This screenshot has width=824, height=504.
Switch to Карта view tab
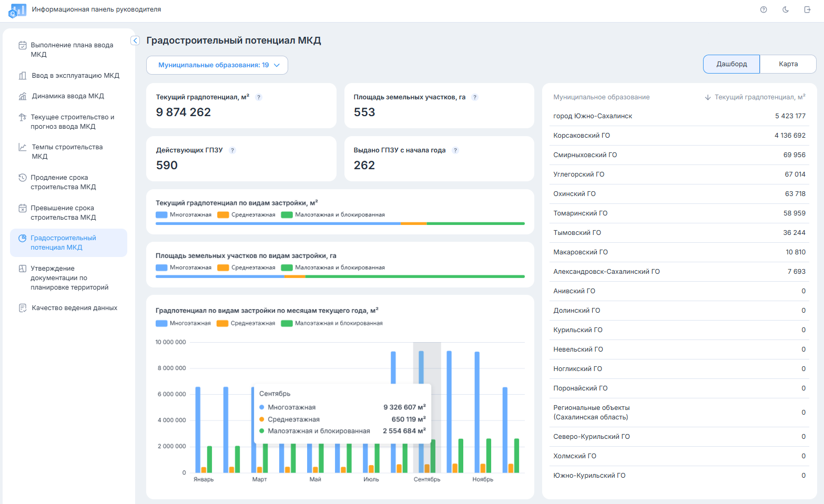tap(788, 64)
